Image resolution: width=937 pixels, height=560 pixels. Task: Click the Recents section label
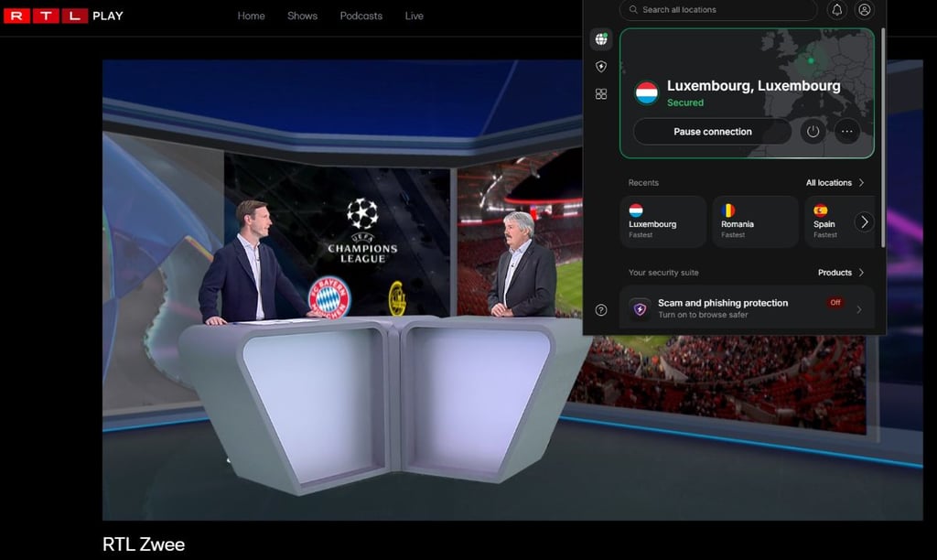click(643, 183)
